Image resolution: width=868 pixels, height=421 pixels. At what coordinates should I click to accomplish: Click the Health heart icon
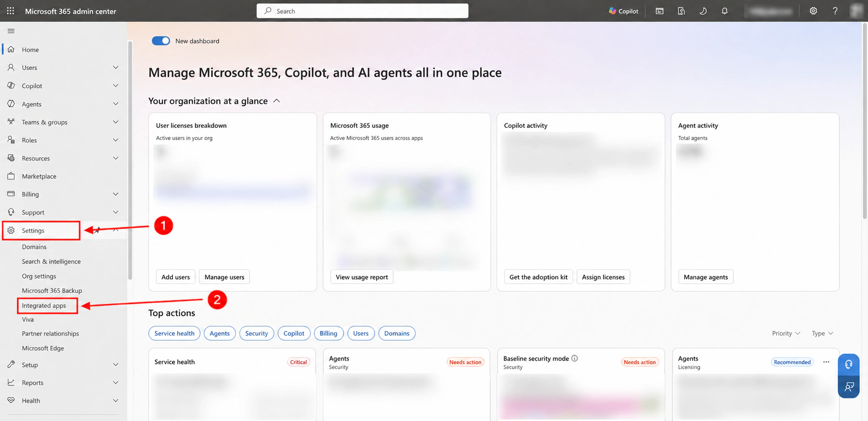pos(11,400)
